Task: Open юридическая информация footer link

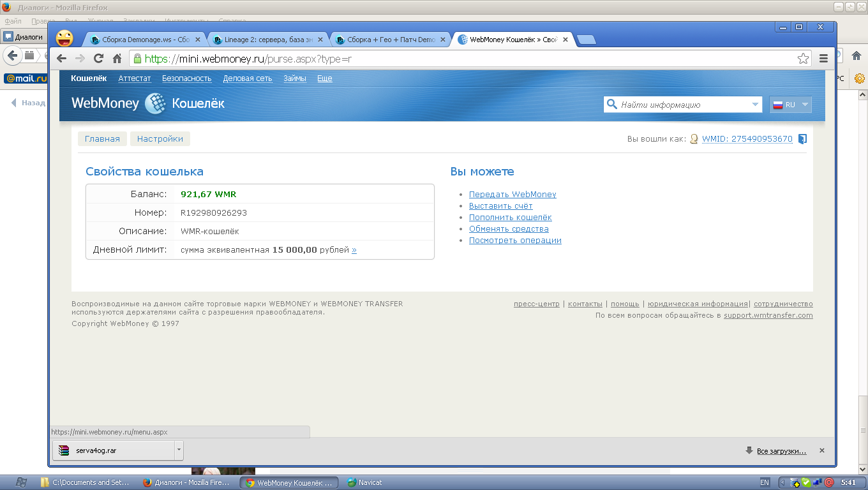Action: click(698, 304)
